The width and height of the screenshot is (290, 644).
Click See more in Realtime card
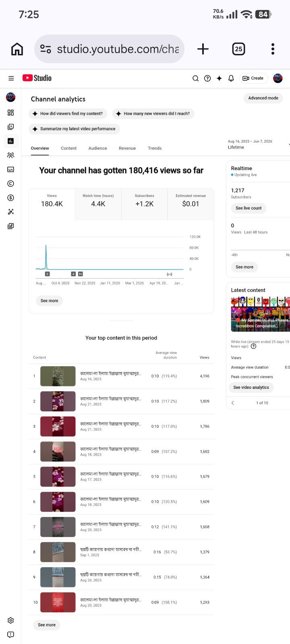(x=244, y=267)
